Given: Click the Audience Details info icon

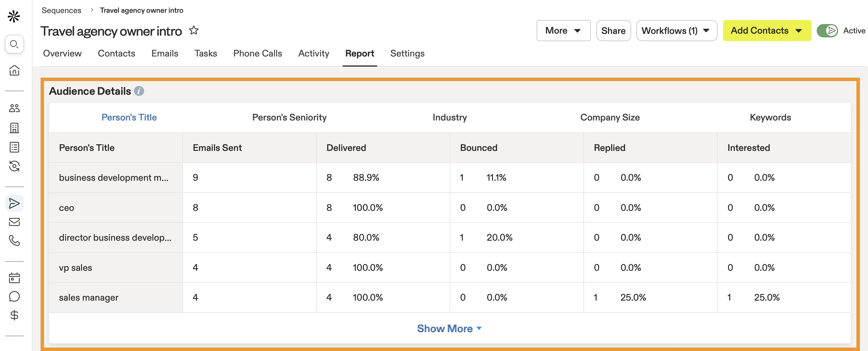Looking at the screenshot, I should 139,91.
